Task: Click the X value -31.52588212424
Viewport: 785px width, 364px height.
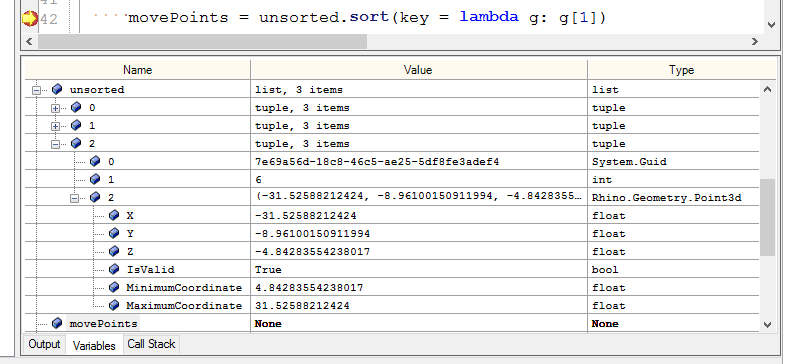Action: pos(305,216)
